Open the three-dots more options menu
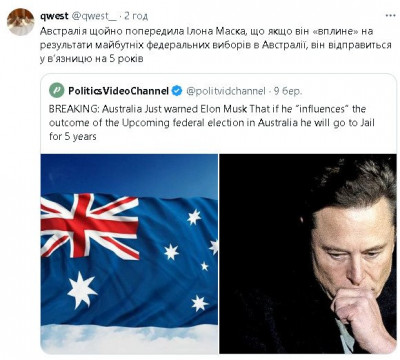 pyautogui.click(x=390, y=16)
